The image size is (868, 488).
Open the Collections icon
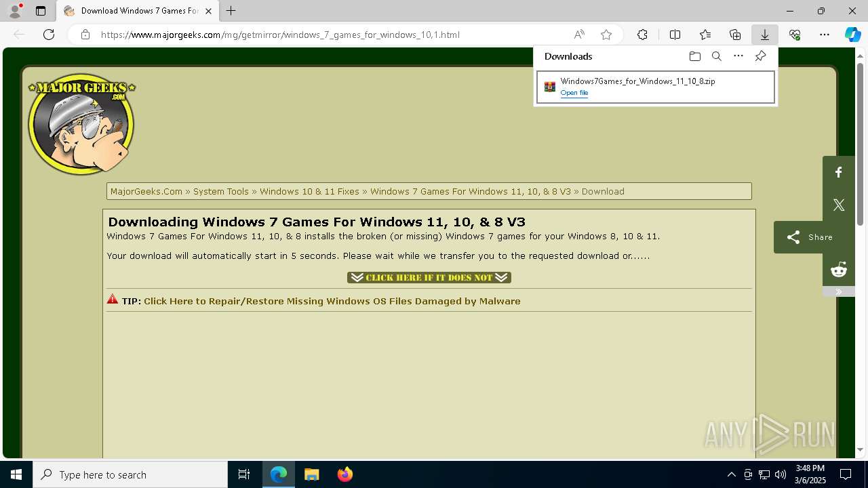point(735,35)
